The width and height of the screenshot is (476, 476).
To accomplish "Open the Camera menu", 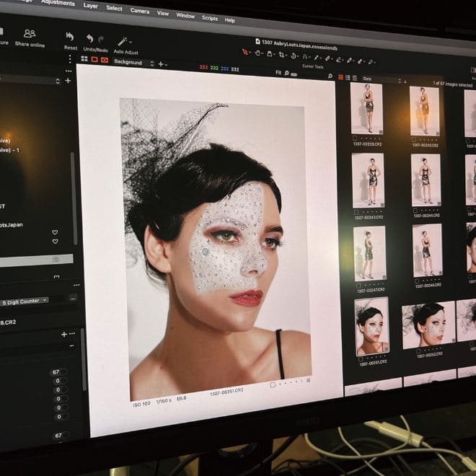I will (x=140, y=11).
